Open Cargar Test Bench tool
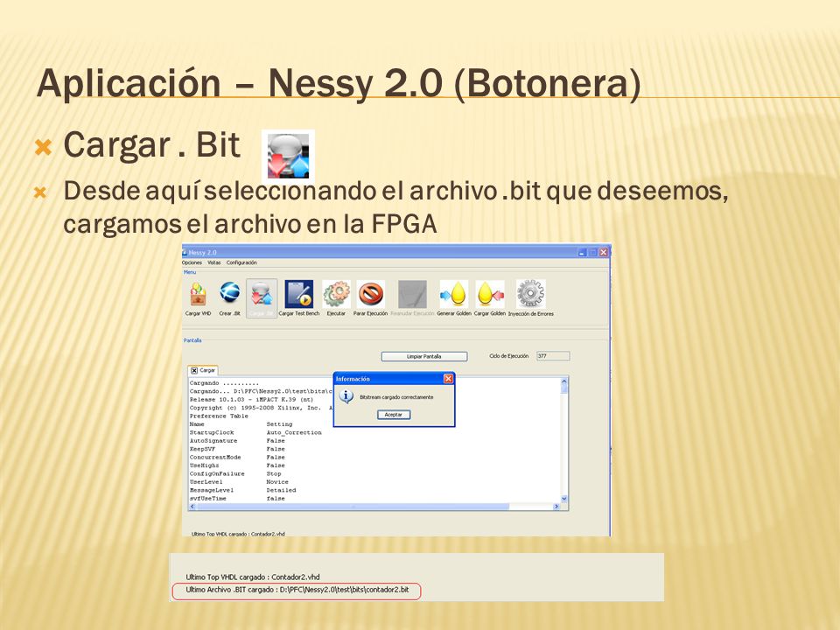Viewport: 840px width, 630px height. (x=299, y=294)
